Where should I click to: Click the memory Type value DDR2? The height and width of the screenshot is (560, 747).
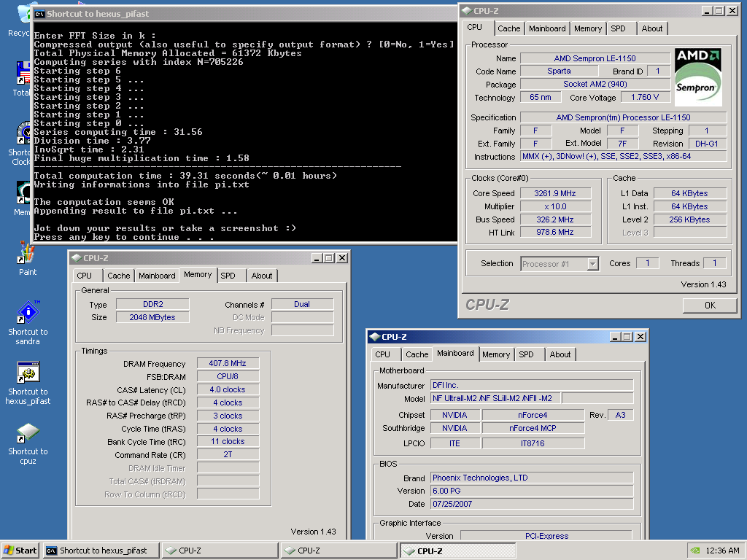(x=153, y=304)
